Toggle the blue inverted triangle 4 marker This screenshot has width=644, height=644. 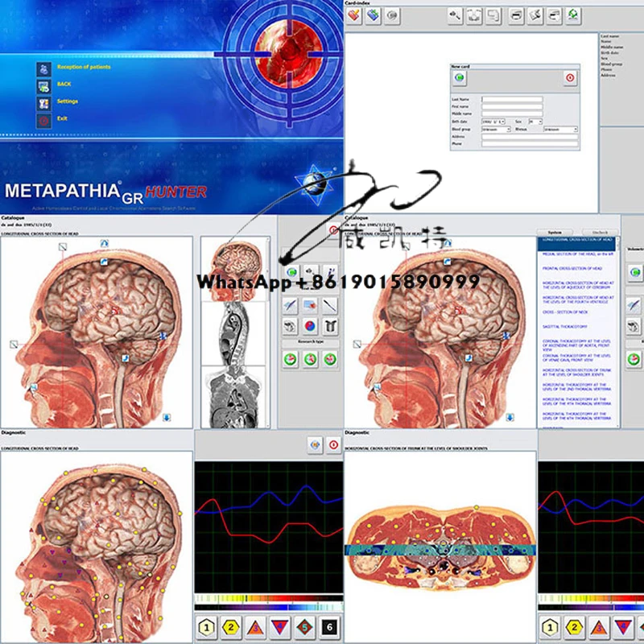(279, 627)
